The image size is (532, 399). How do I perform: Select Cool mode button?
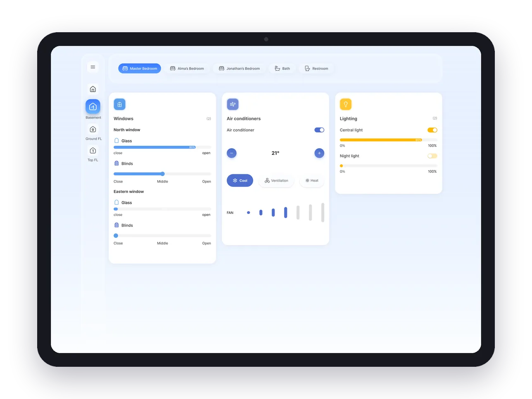(x=240, y=180)
